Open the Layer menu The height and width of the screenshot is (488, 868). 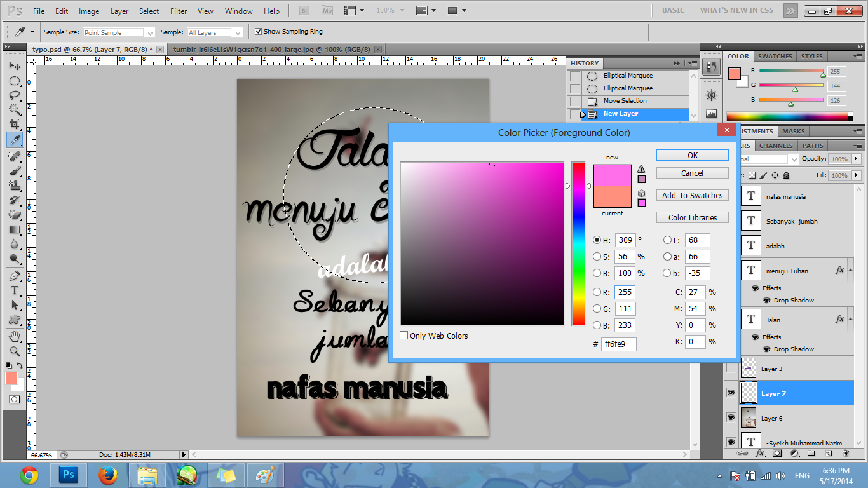click(x=119, y=11)
